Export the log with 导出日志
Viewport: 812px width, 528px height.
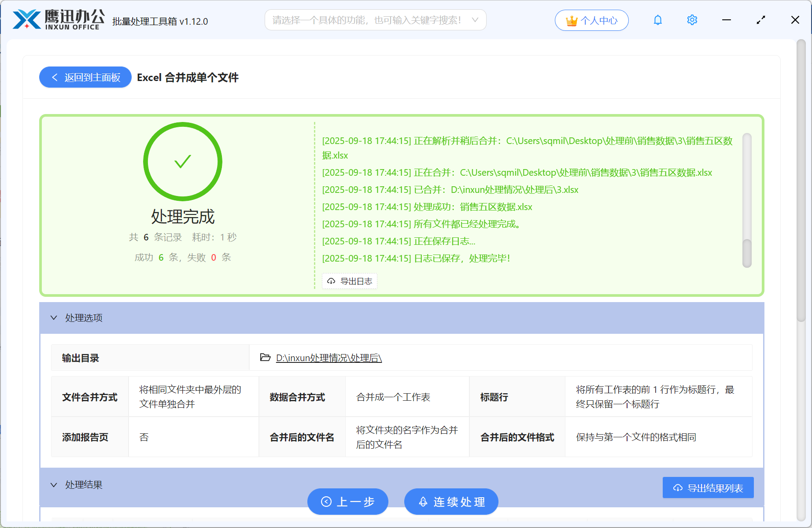(350, 281)
